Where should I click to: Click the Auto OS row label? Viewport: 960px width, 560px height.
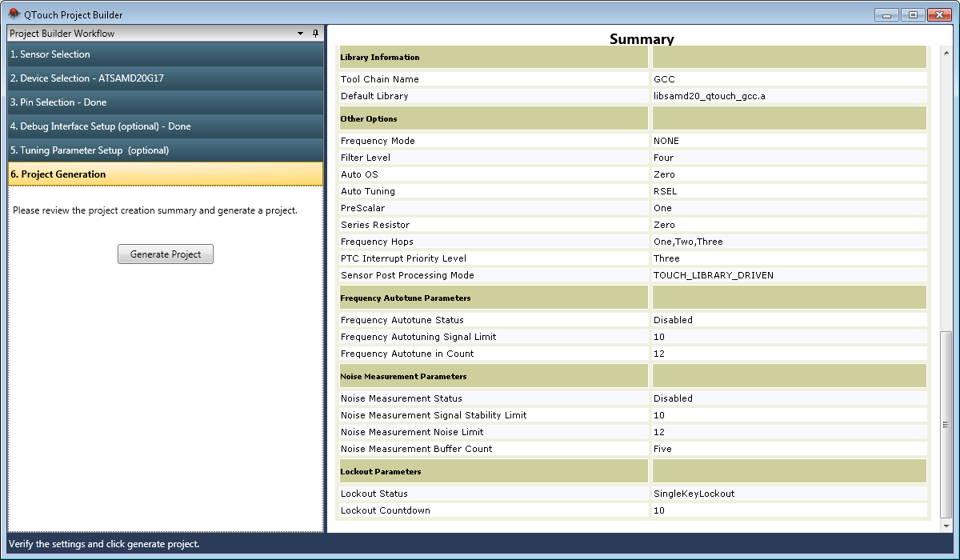click(x=359, y=174)
